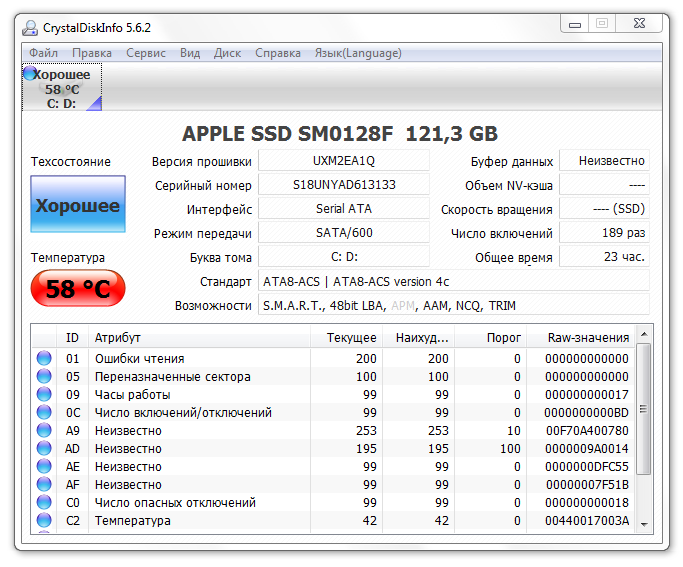Click the raw value 00000007F51B
This screenshot has height=567, width=683.
tap(587, 485)
